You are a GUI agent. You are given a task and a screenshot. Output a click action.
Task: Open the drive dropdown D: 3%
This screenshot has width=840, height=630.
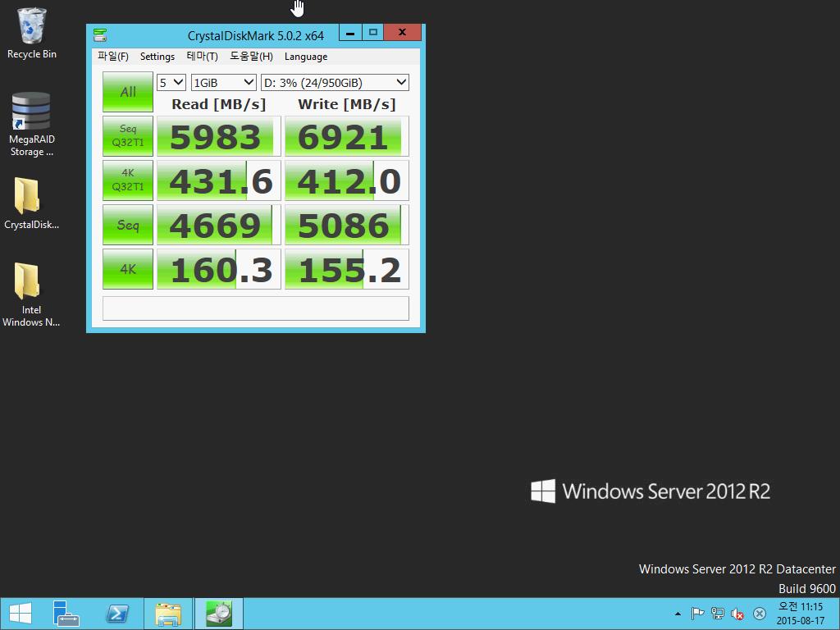pos(335,83)
